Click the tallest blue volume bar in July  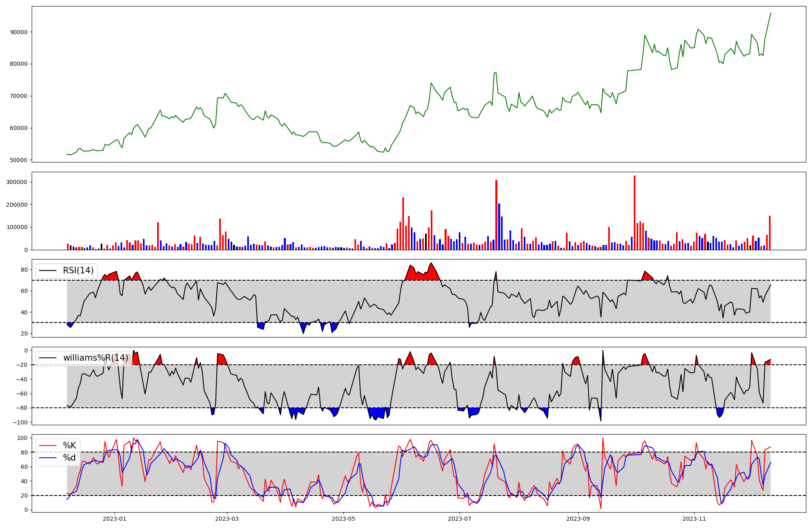499,227
